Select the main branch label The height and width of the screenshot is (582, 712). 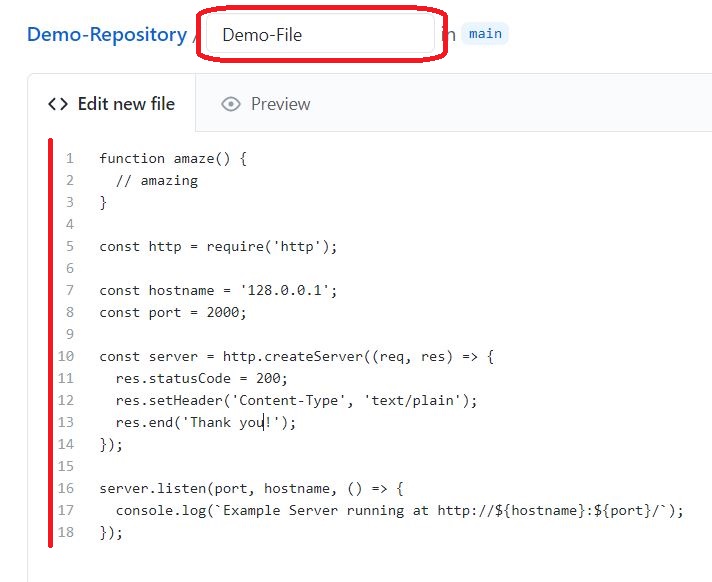[x=485, y=34]
